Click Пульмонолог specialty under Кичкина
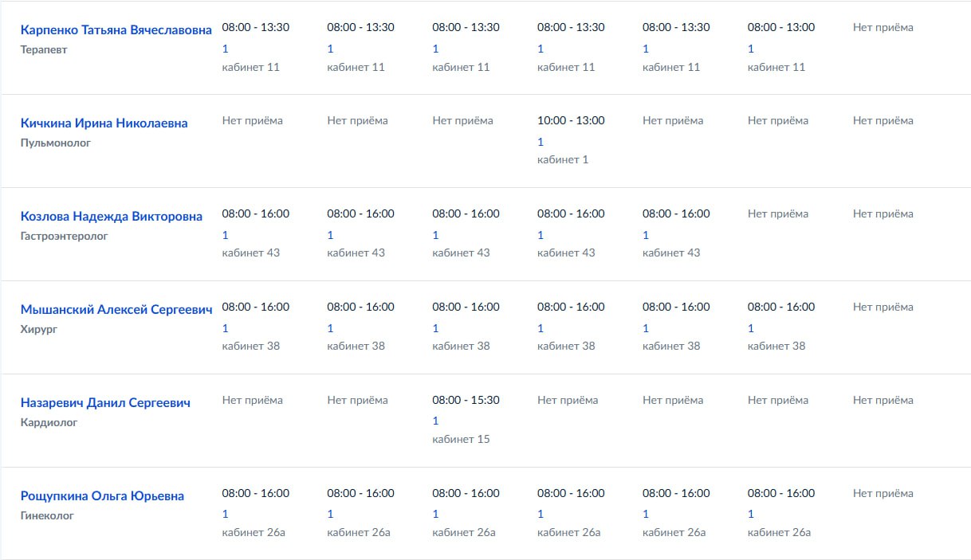The image size is (971, 560). [56, 143]
